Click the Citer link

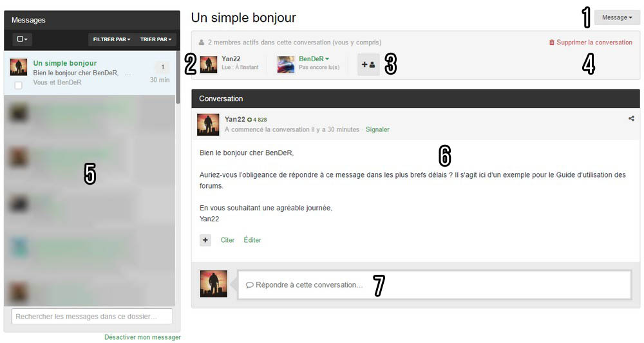(227, 240)
